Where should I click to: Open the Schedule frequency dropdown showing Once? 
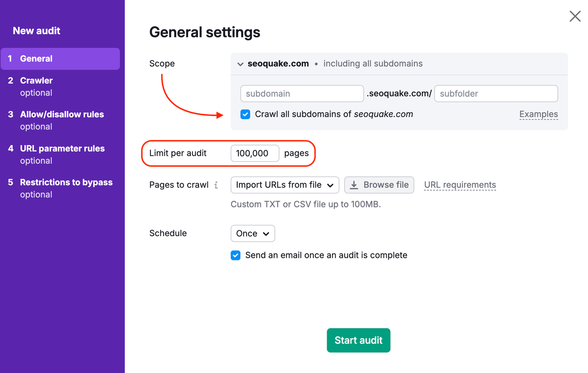click(x=252, y=233)
